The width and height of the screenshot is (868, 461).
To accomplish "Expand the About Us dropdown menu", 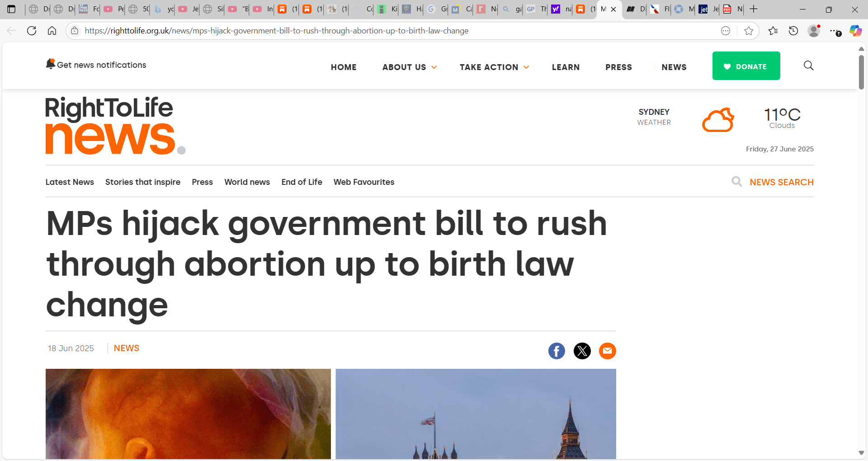I will pos(410,67).
